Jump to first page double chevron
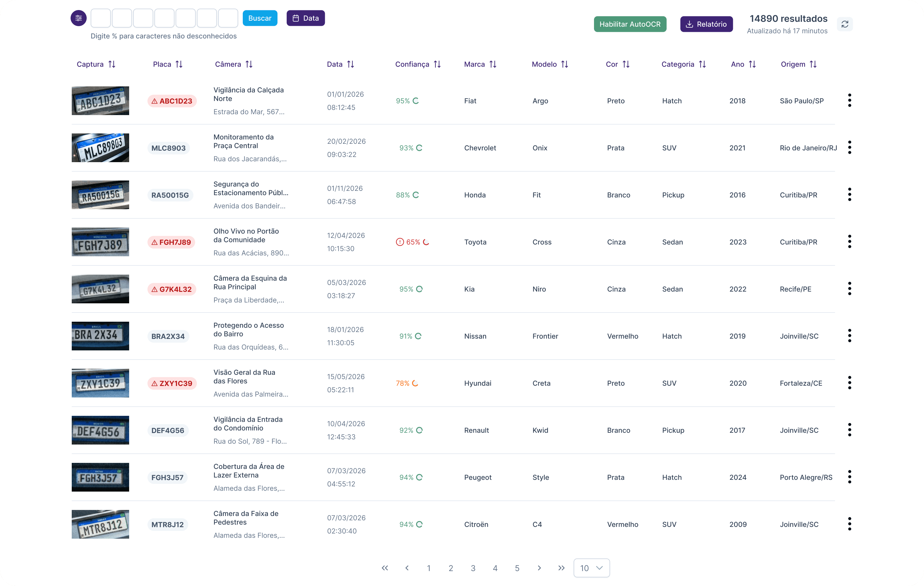The width and height of the screenshot is (924, 586). (385, 568)
